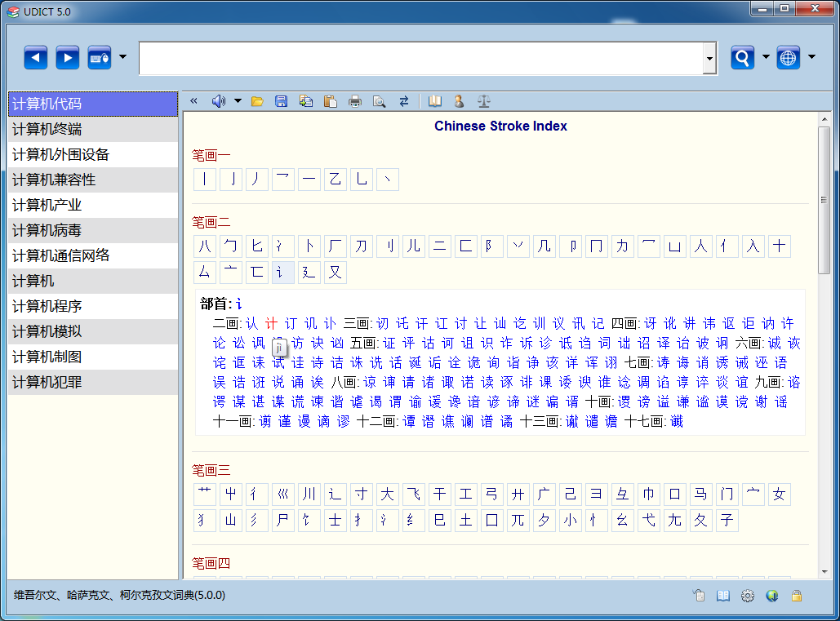Click the blue forward navigation arrow
The width and height of the screenshot is (840, 621).
68,58
